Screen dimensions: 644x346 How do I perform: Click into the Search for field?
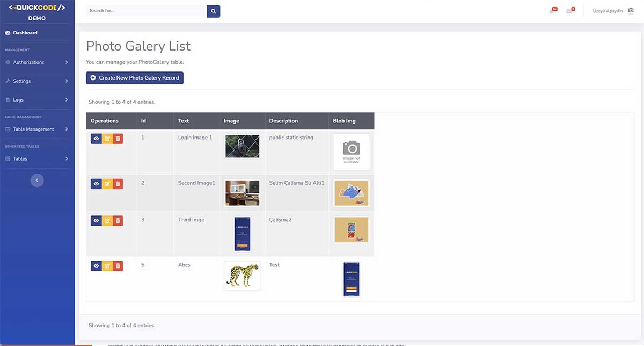coord(146,11)
